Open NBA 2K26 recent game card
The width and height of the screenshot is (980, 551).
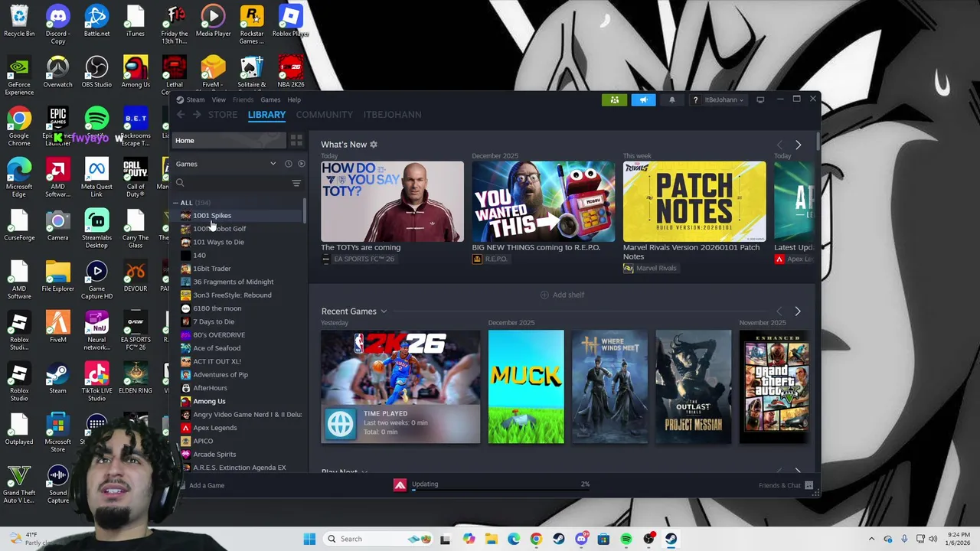[x=400, y=386]
